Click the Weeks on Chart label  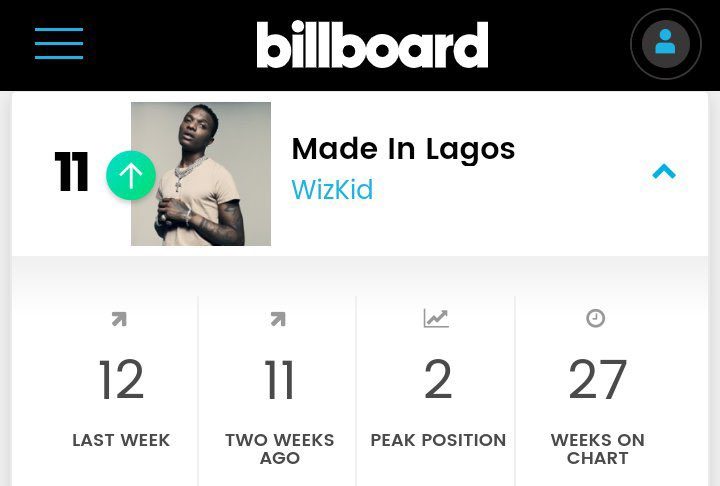597,449
